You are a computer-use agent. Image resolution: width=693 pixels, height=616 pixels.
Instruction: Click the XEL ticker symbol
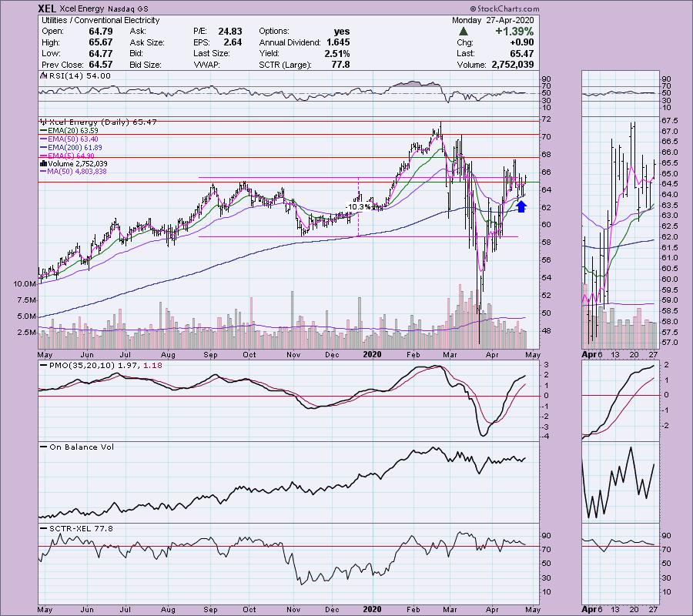coord(47,8)
